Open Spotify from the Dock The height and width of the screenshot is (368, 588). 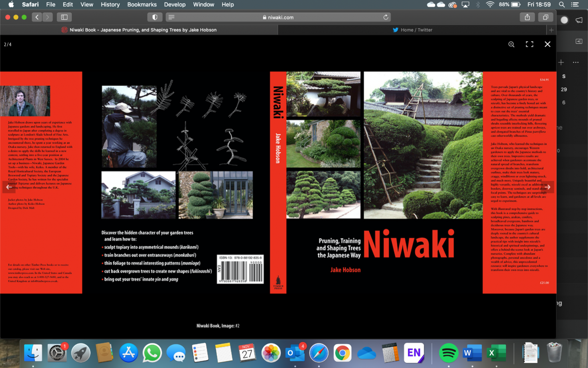point(448,353)
